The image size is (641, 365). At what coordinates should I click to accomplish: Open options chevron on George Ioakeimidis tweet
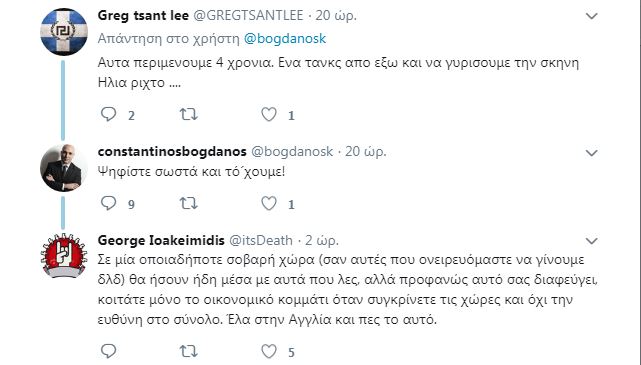pos(592,241)
